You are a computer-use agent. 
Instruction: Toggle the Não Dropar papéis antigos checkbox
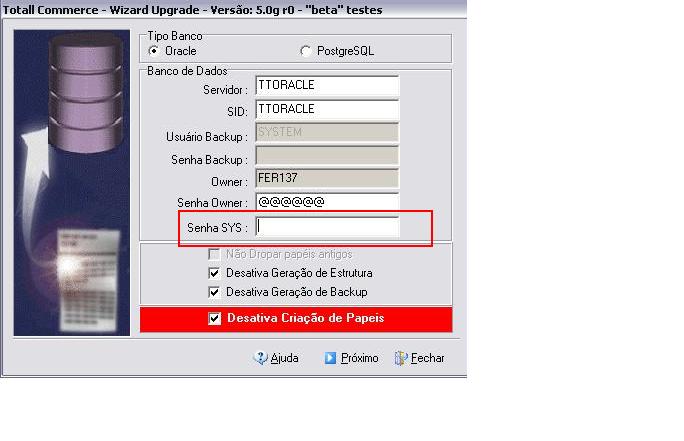[214, 254]
